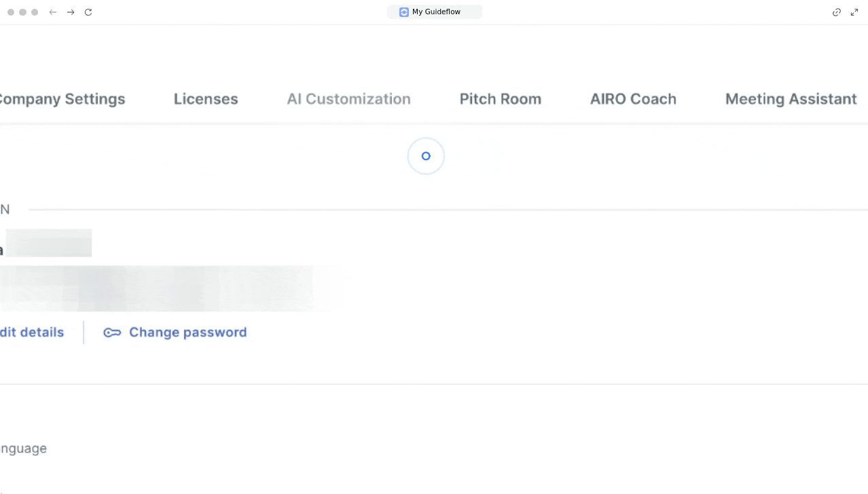The width and height of the screenshot is (868, 494).
Task: Show the Meeting Assistant tab
Action: [791, 99]
